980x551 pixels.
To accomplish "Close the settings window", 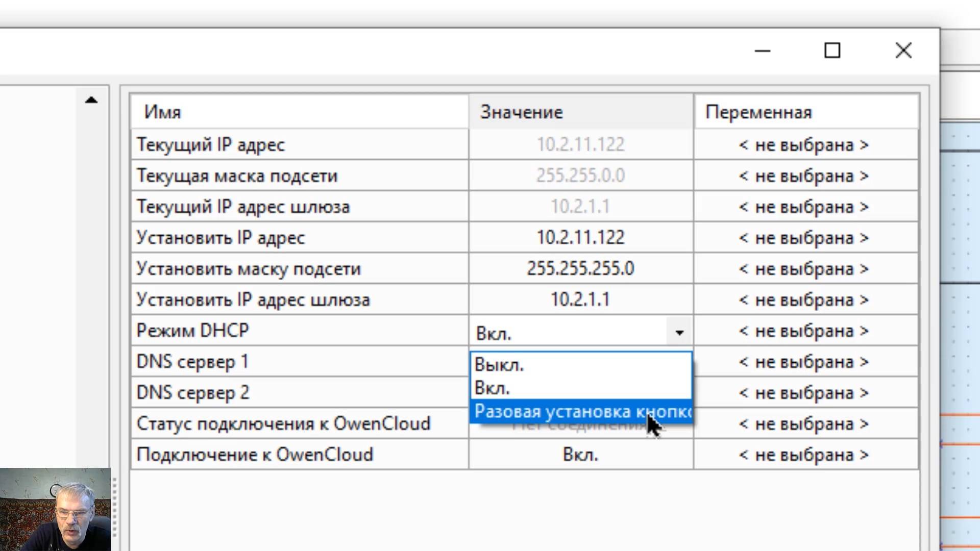I will click(x=903, y=51).
